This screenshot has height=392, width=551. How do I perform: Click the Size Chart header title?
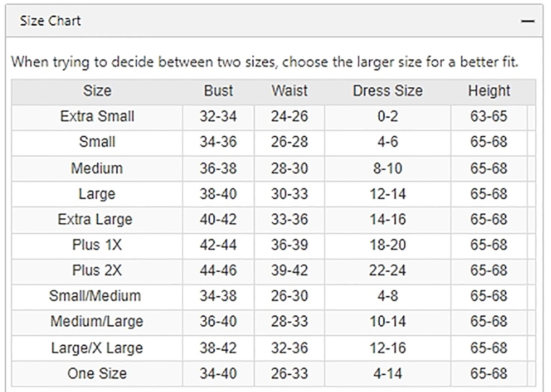click(x=50, y=21)
